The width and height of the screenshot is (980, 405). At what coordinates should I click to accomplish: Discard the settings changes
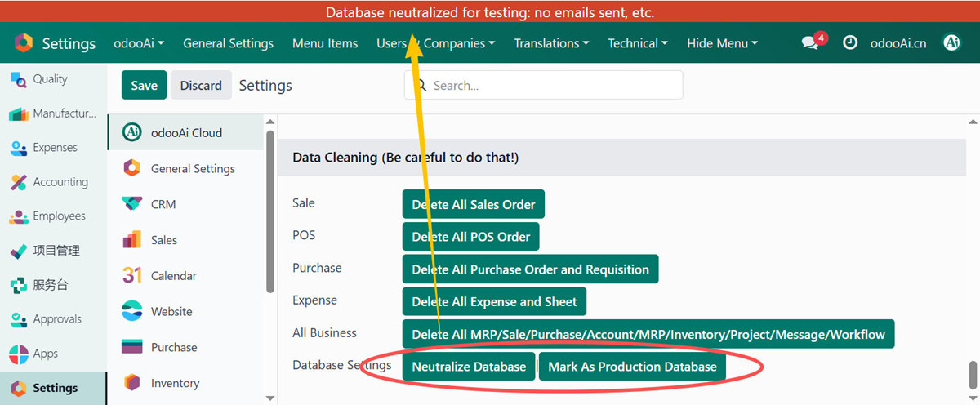[201, 85]
